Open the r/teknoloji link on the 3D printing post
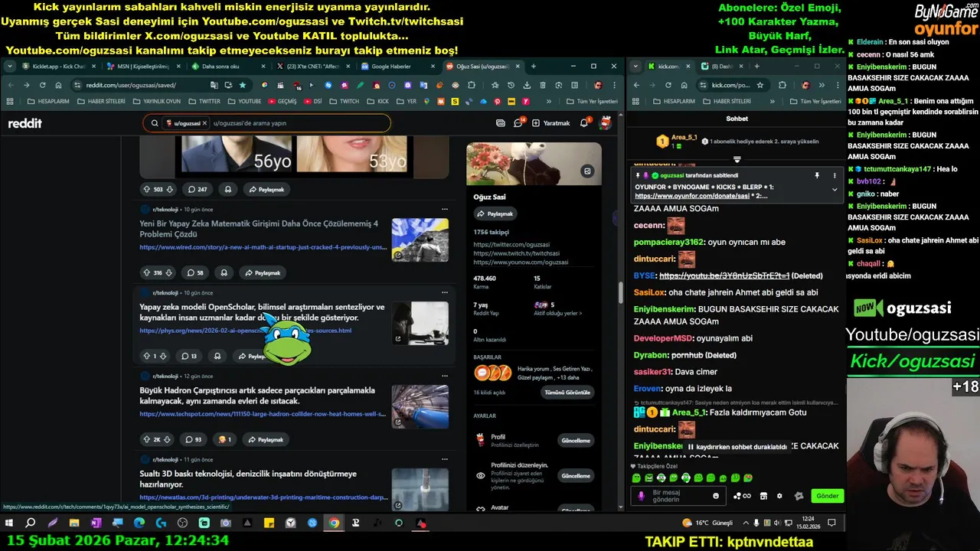The width and height of the screenshot is (980, 551). [165, 459]
